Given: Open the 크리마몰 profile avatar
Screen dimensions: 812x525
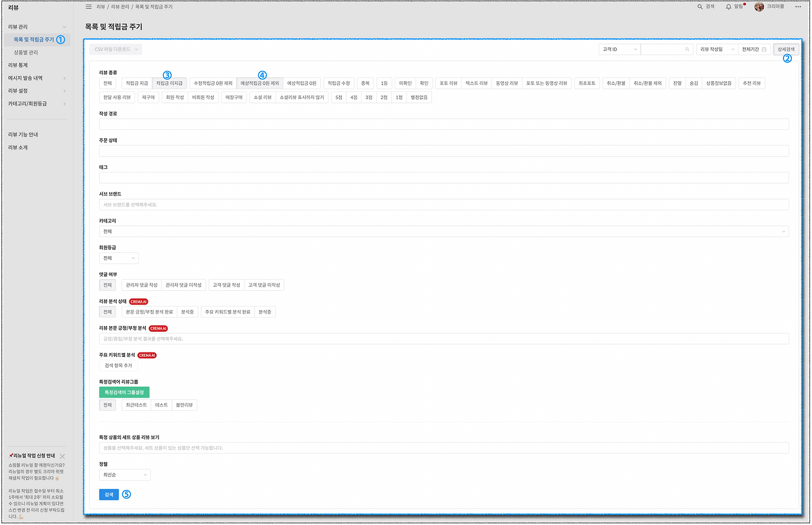Looking at the screenshot, I should click(759, 6).
